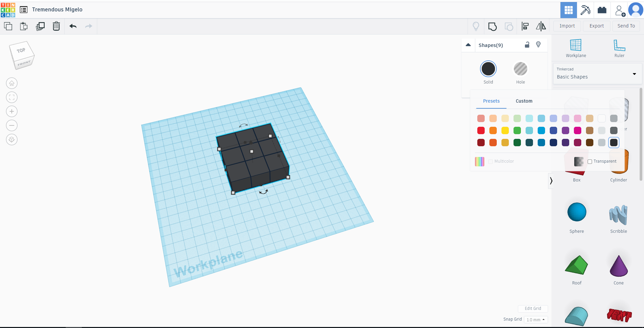Select the Hole option
The image size is (644, 328).
coord(521,69)
